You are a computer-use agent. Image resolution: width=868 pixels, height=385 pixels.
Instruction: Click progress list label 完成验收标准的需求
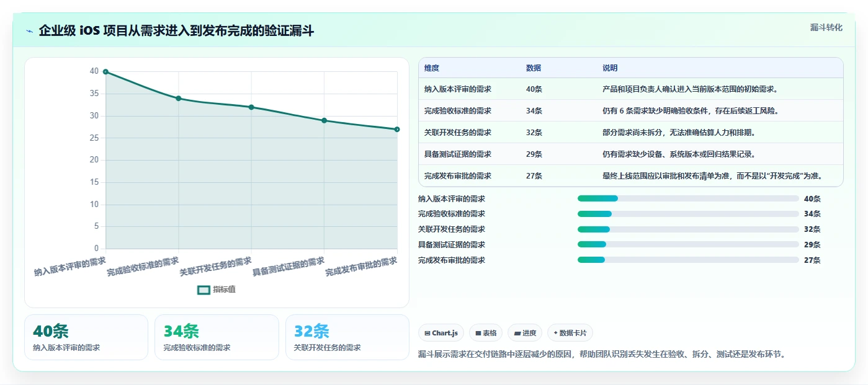tap(452, 214)
